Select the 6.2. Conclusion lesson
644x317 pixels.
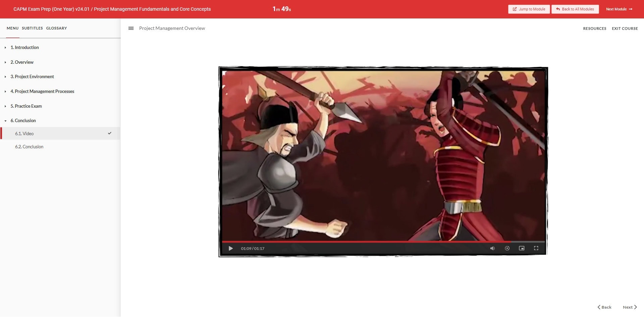pos(60,147)
